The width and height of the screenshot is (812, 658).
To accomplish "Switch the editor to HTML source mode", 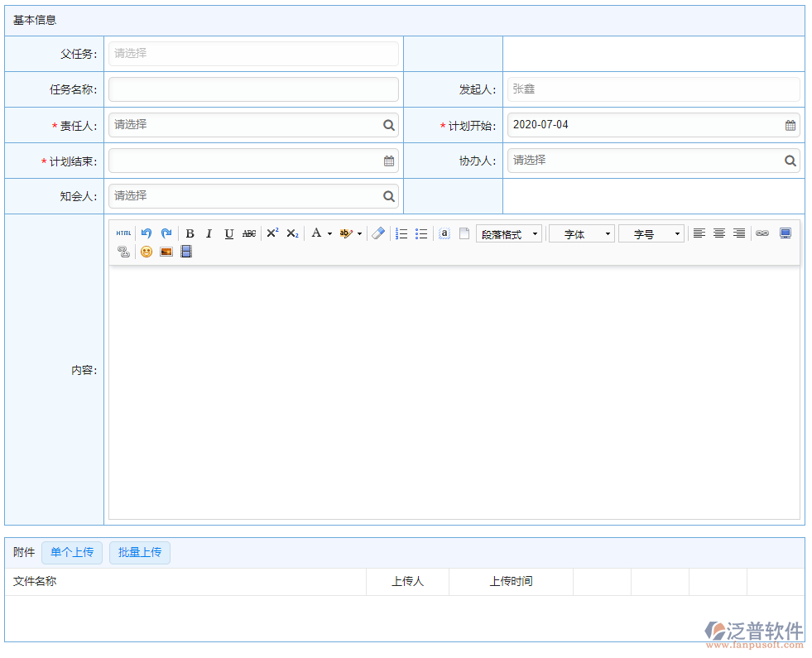I will [x=123, y=233].
